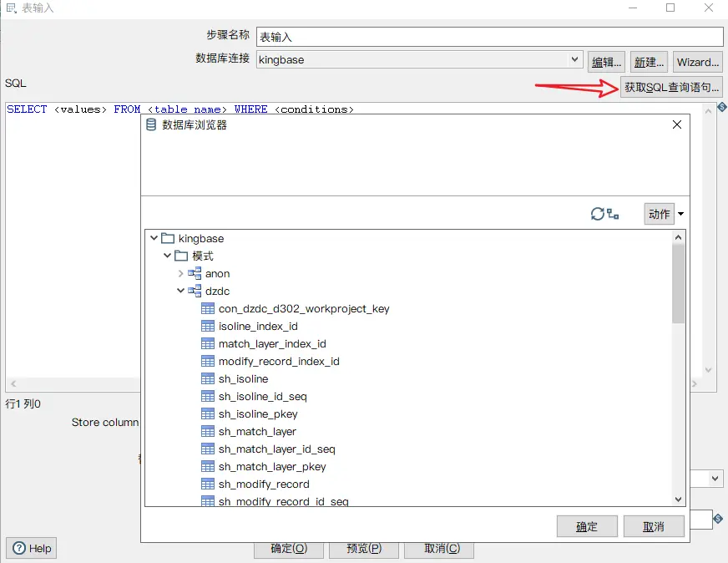Click the SQL editor SELECT statement text

pyautogui.click(x=180, y=109)
